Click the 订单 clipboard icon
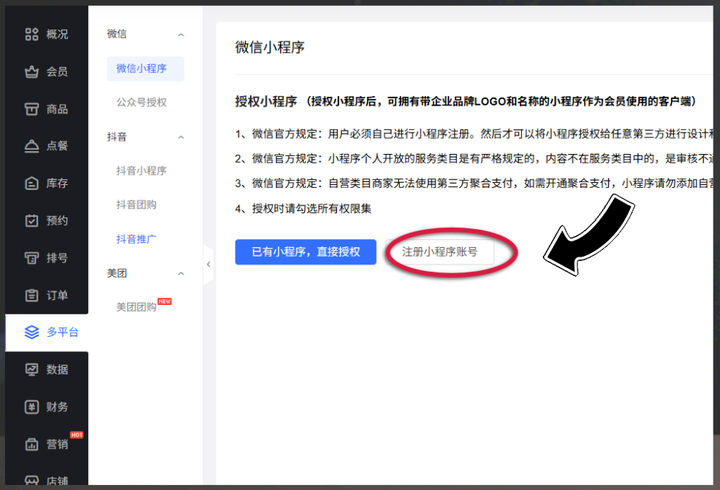 coord(32,295)
